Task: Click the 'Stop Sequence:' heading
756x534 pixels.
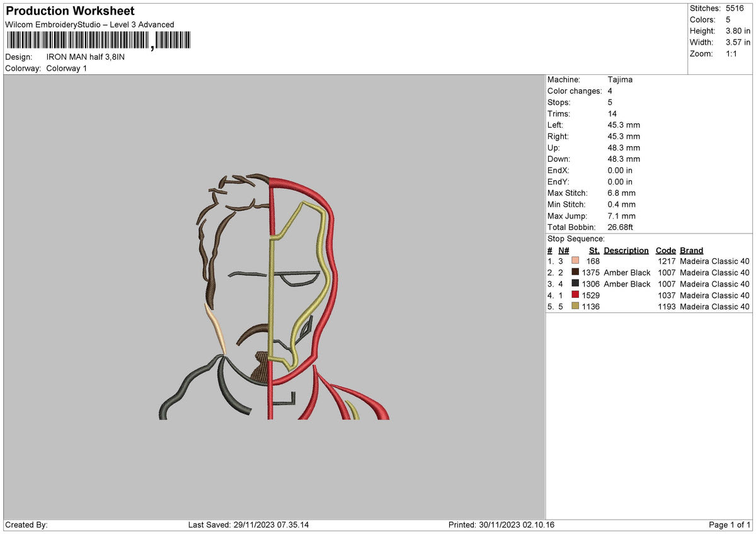Action: tap(576, 239)
